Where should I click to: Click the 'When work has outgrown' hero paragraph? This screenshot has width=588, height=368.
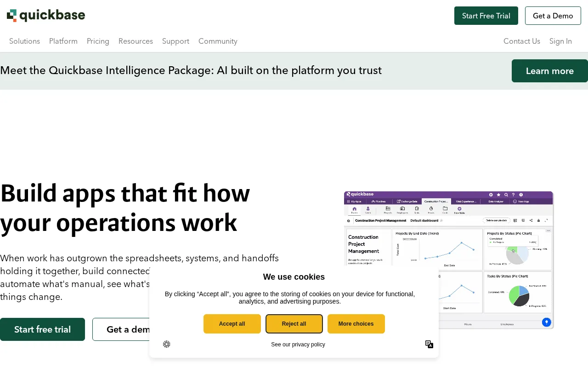(x=139, y=277)
